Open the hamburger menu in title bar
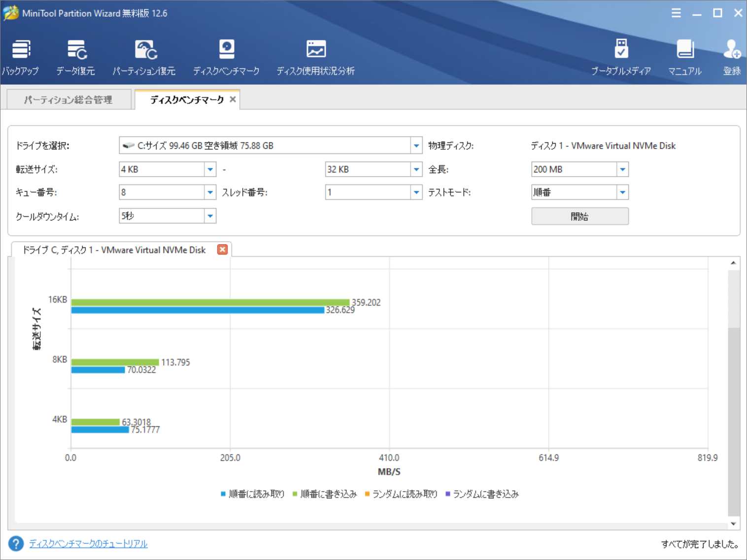 676,13
